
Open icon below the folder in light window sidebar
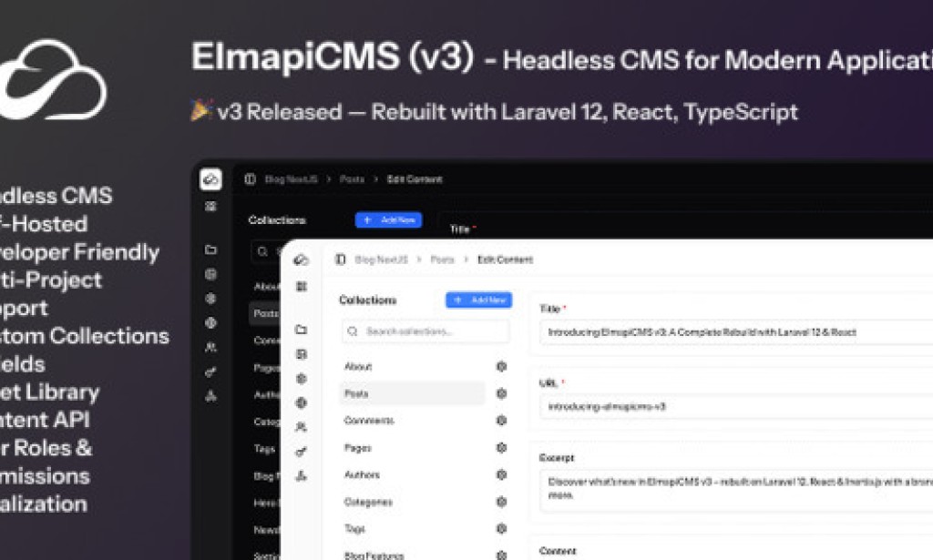(301, 354)
